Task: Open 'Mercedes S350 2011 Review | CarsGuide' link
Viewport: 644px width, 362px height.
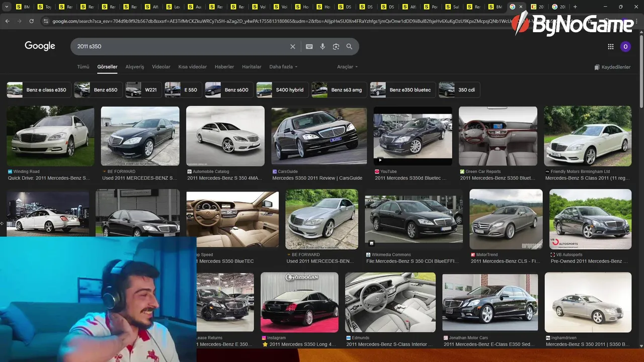Action: click(x=317, y=178)
